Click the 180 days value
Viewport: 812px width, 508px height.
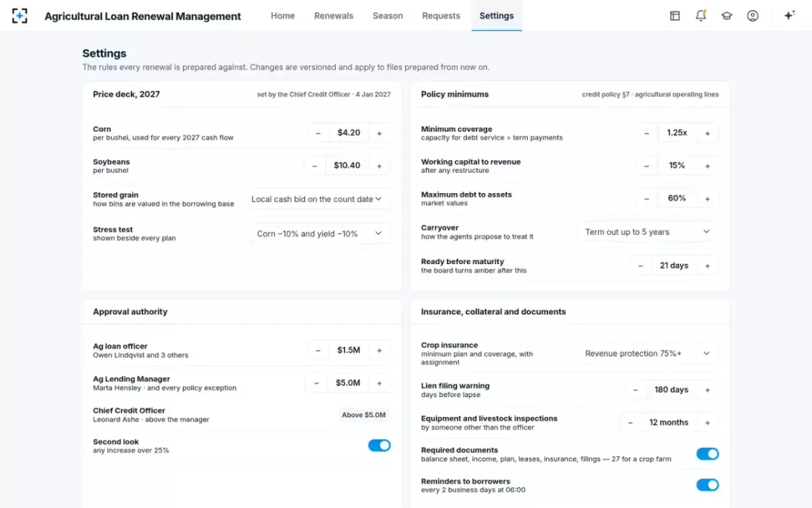pyautogui.click(x=671, y=389)
